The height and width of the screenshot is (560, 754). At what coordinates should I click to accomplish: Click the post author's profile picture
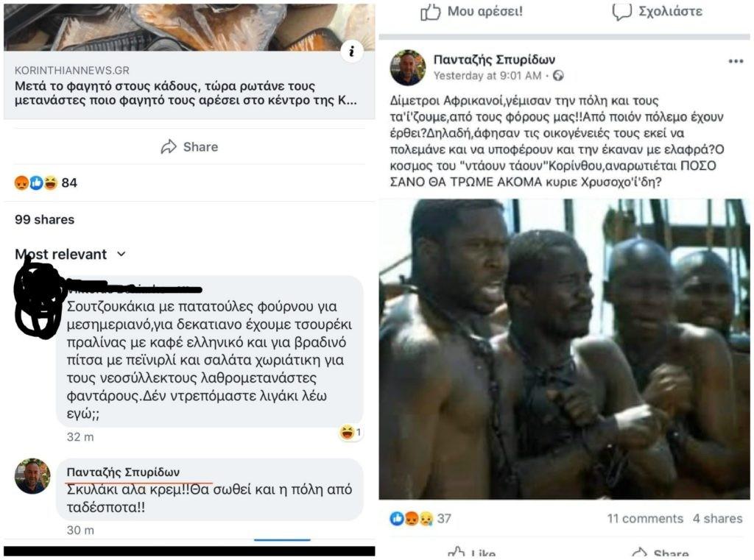click(407, 68)
